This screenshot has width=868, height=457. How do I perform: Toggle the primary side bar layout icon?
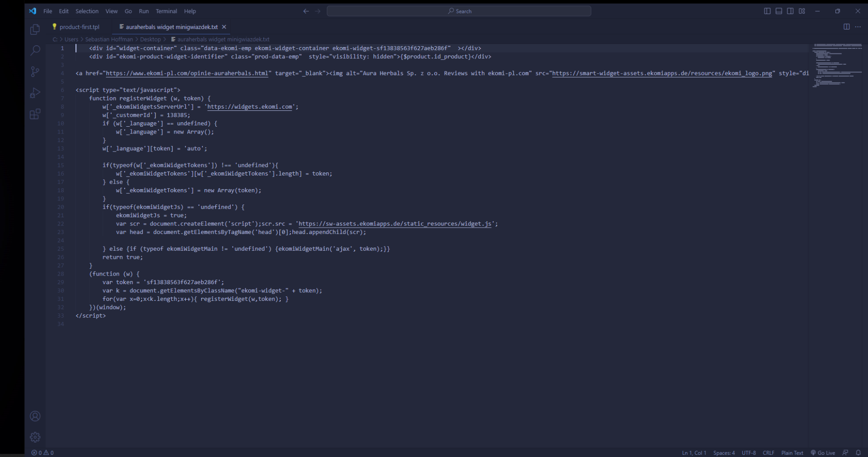tap(767, 11)
